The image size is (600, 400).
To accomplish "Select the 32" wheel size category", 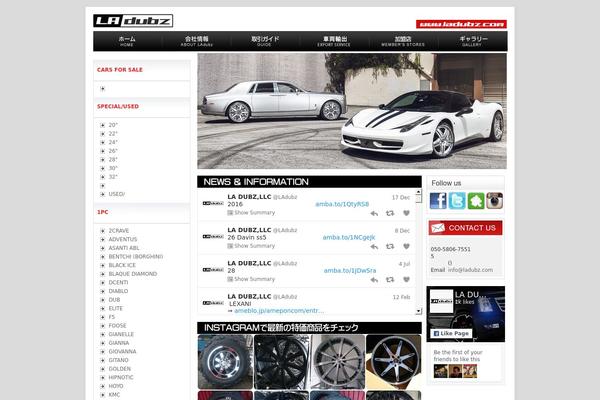I will [113, 177].
